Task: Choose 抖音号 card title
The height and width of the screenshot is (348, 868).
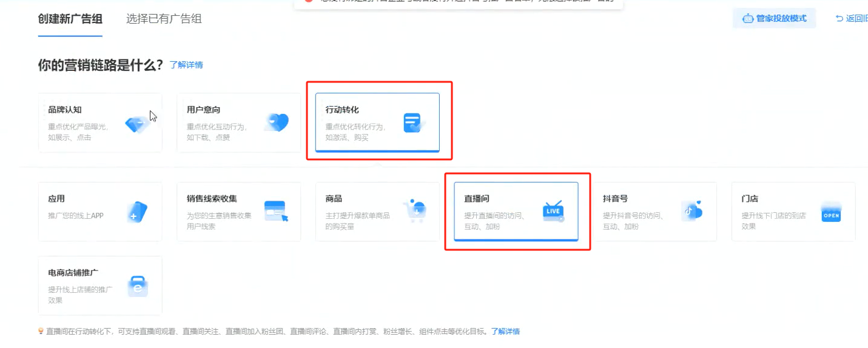Action: click(615, 199)
